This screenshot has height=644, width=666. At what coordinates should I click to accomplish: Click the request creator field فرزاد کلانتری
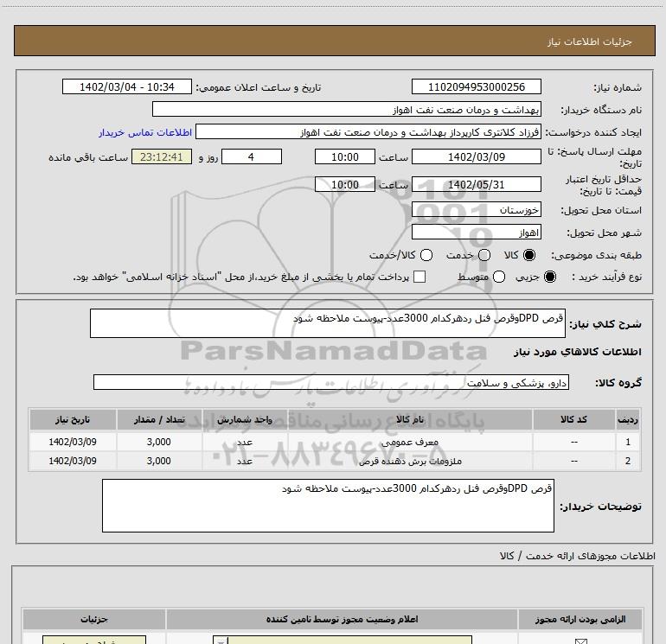pos(368,132)
